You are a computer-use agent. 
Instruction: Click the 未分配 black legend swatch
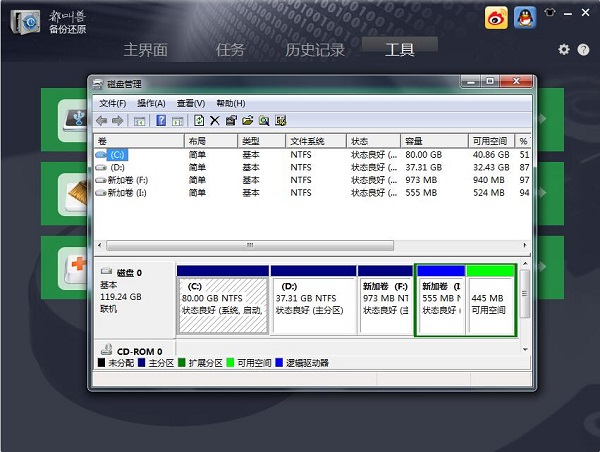click(x=101, y=362)
